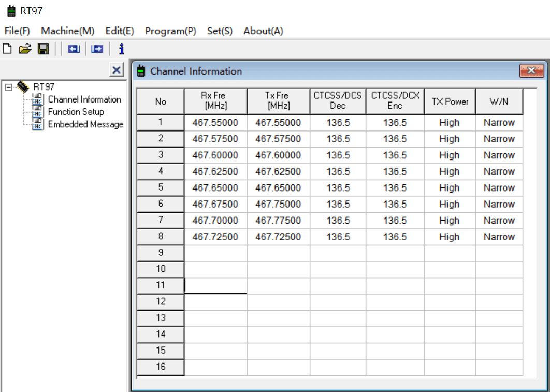
Task: Open the Set(S) menu
Action: click(220, 31)
